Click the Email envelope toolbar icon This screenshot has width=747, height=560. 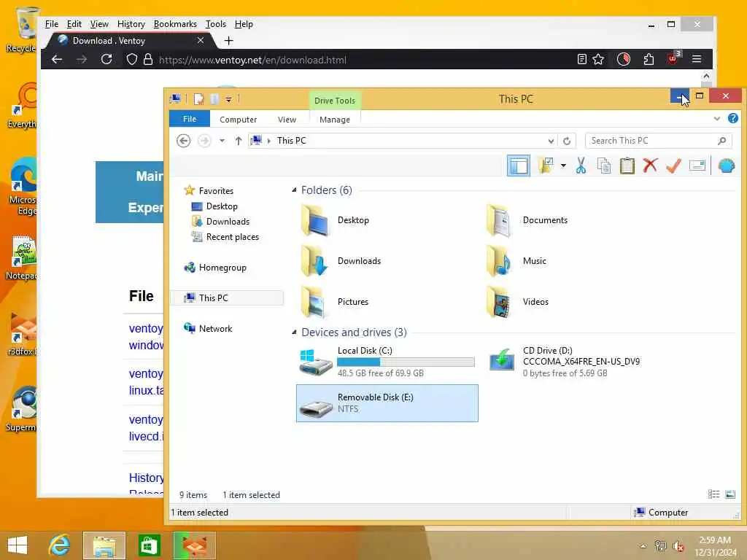[x=697, y=166]
